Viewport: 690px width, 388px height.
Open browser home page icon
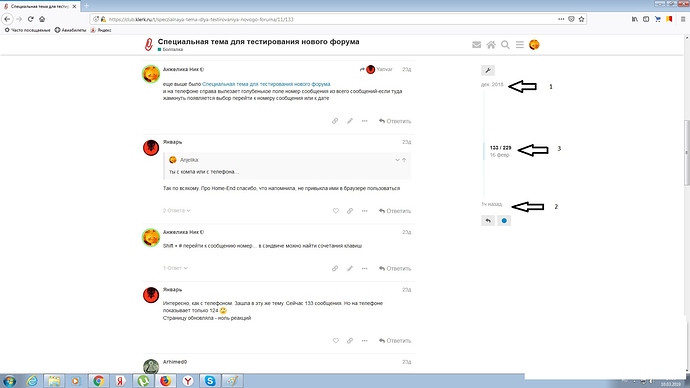[42, 19]
